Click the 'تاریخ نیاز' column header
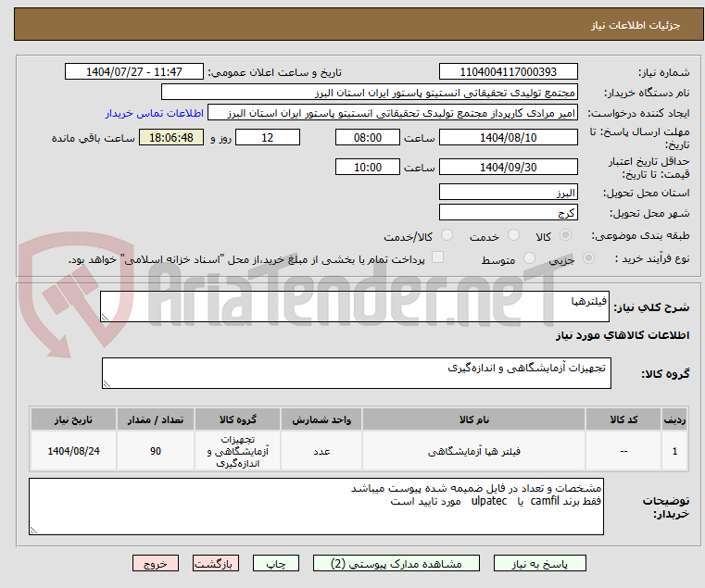705x588 pixels. (73, 419)
